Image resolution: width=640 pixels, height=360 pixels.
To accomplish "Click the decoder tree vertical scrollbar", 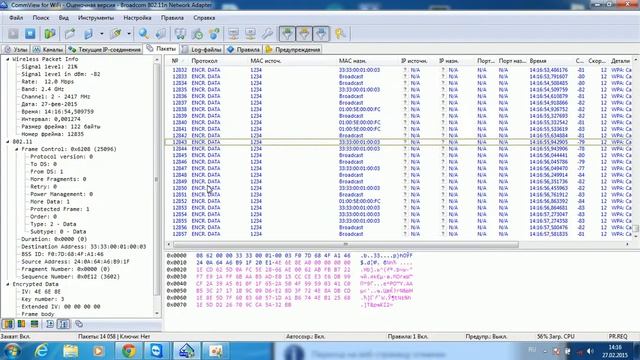I will (157, 180).
